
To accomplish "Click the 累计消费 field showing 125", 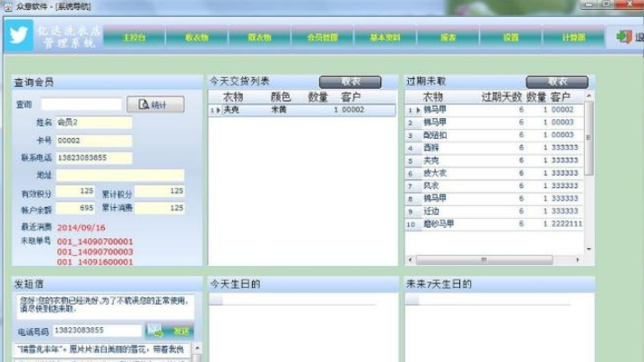I will (160, 208).
